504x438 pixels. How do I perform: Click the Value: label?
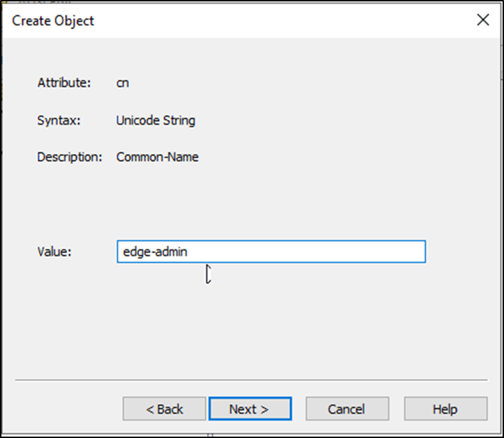point(54,252)
